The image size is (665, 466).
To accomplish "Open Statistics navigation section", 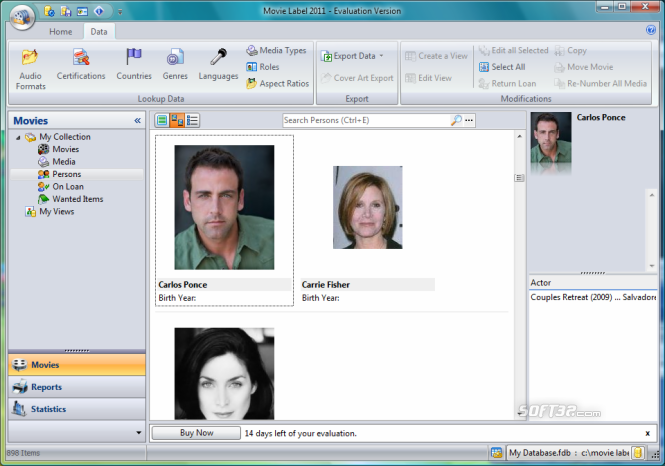I will (x=77, y=409).
